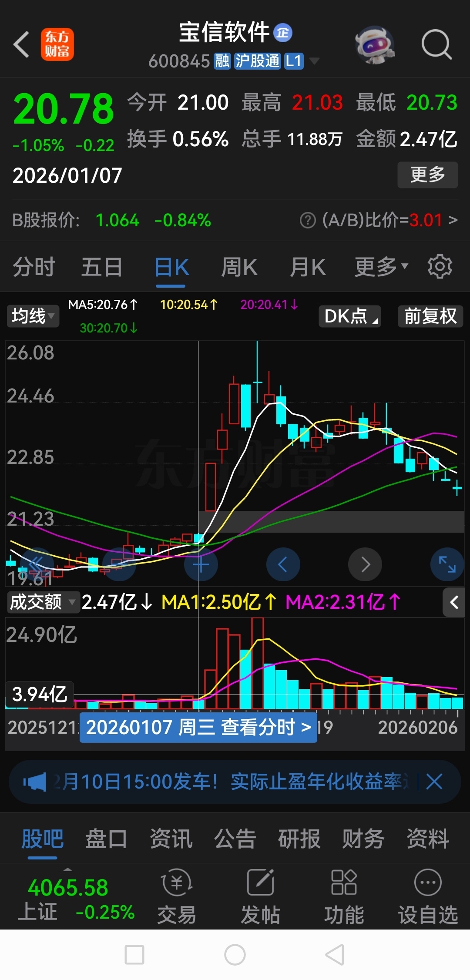Tap the B股报价 1.064 value
470x980 pixels.
coord(117,220)
